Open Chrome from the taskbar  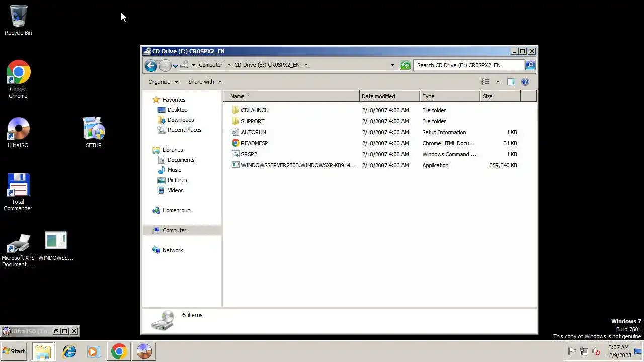[x=119, y=351]
